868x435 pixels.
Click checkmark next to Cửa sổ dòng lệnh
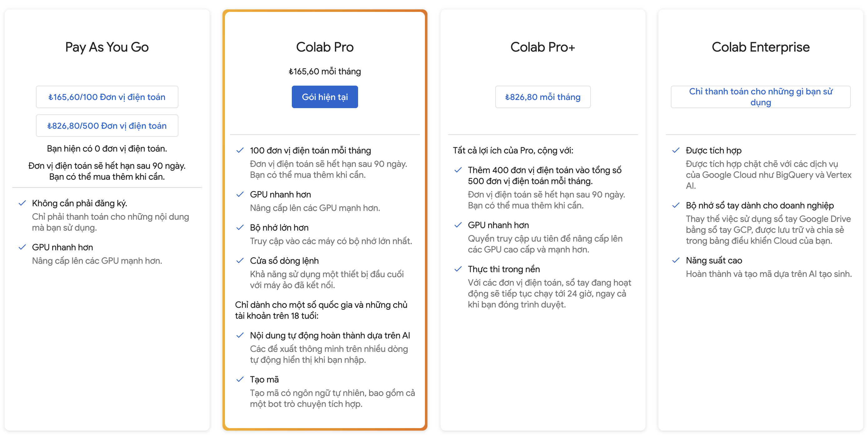pos(240,260)
